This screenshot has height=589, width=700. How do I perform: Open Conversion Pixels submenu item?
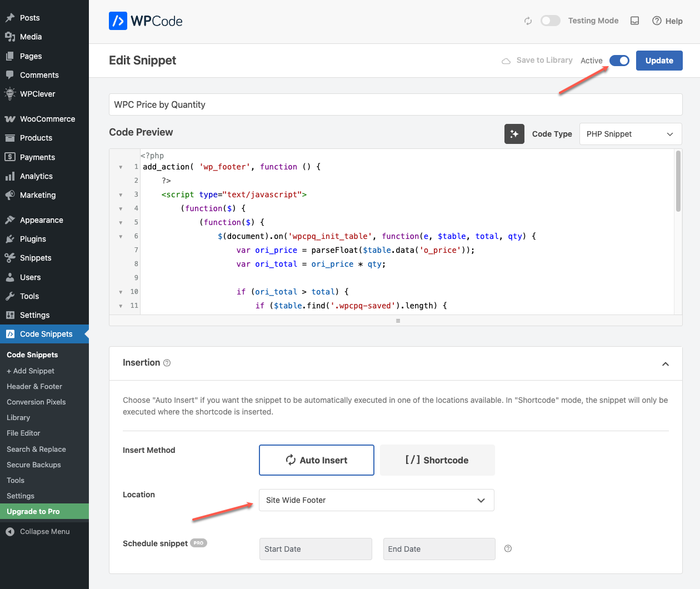(x=36, y=402)
